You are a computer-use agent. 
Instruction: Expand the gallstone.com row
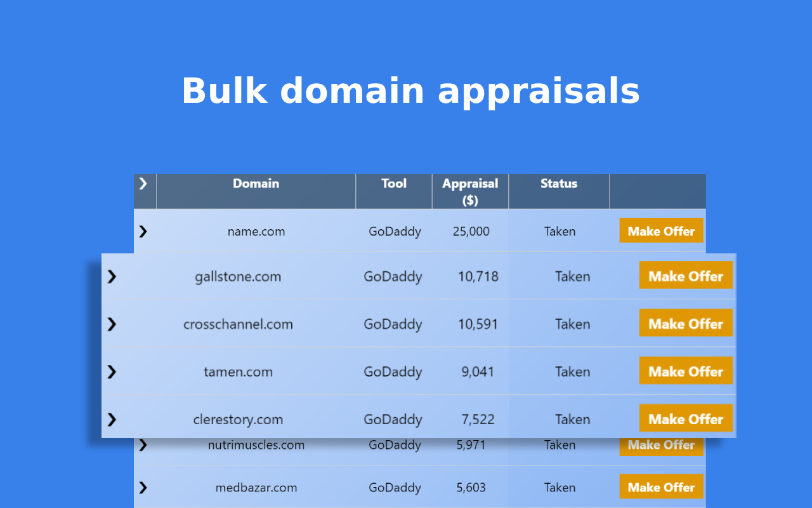tap(112, 276)
